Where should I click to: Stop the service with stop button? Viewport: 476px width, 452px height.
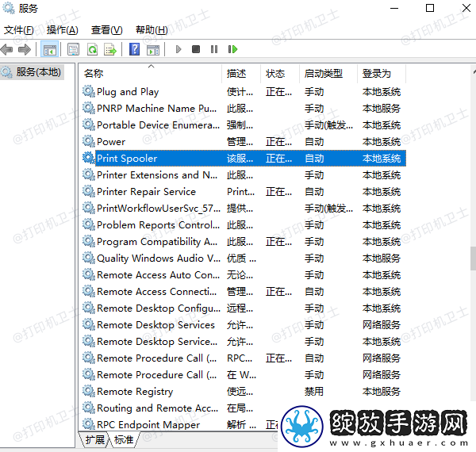(x=196, y=49)
